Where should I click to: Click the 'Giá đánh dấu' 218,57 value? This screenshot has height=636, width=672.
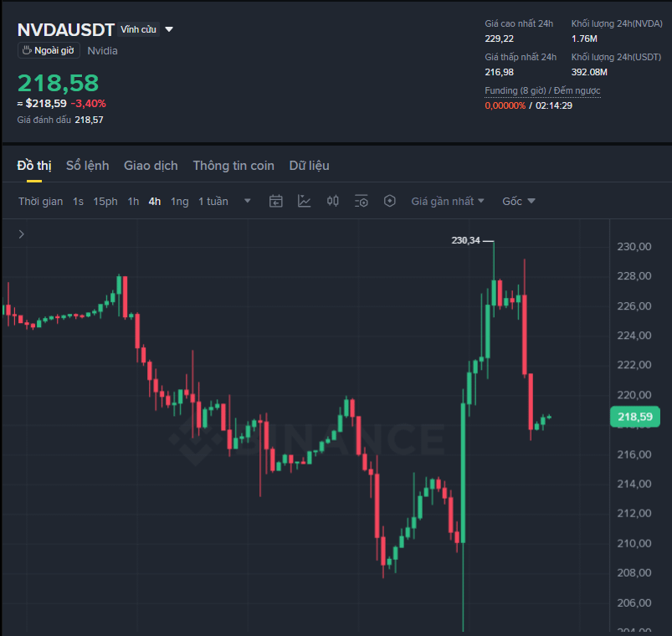click(x=90, y=120)
